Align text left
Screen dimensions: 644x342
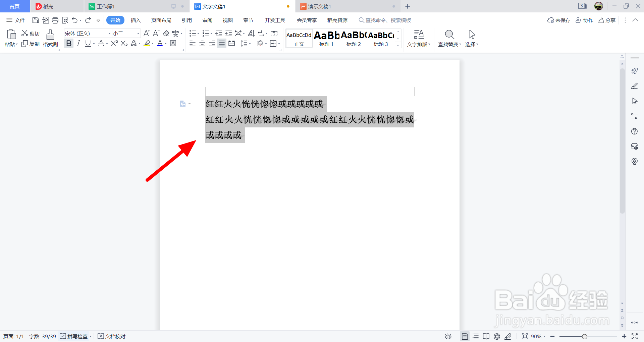pyautogui.click(x=193, y=43)
